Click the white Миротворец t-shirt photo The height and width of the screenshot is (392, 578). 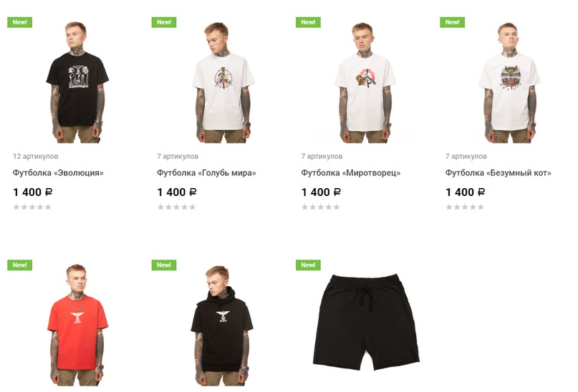pos(365,82)
